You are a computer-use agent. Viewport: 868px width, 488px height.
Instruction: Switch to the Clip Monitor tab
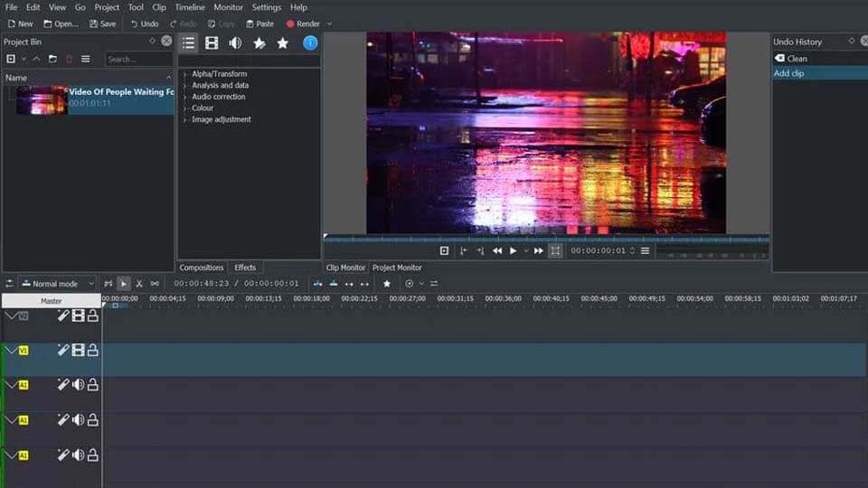coord(345,267)
